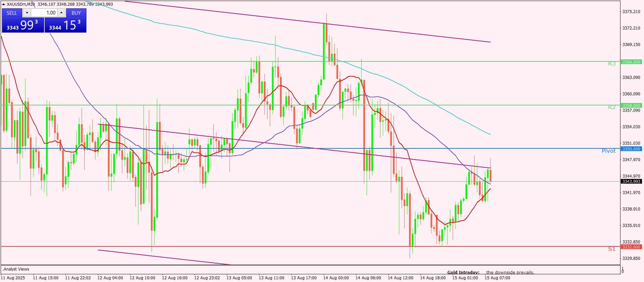644x282 pixels.
Task: Click the 3372.210 price scale value
Action: [631, 28]
